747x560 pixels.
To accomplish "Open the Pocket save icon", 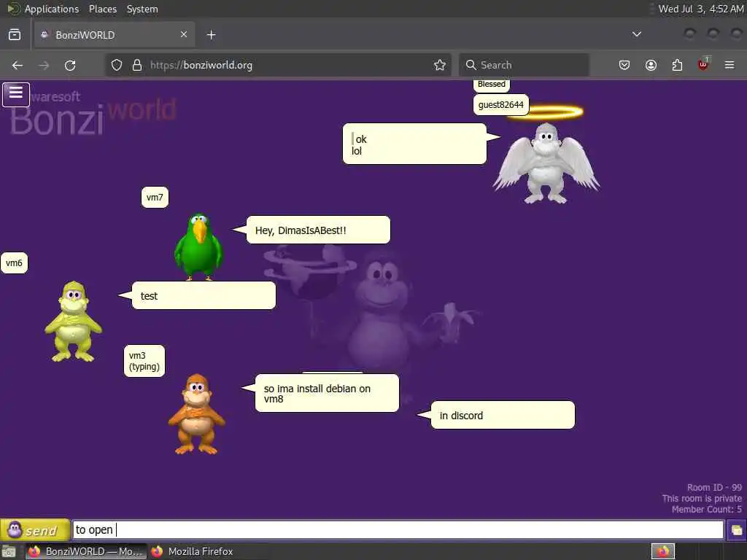I will point(624,65).
